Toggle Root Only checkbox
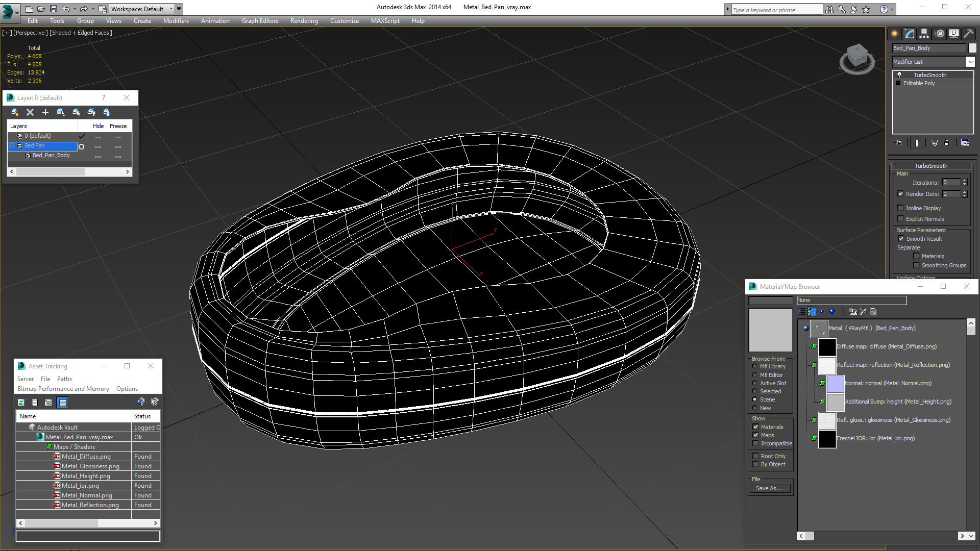Viewport: 980px width, 551px height. [x=755, y=456]
